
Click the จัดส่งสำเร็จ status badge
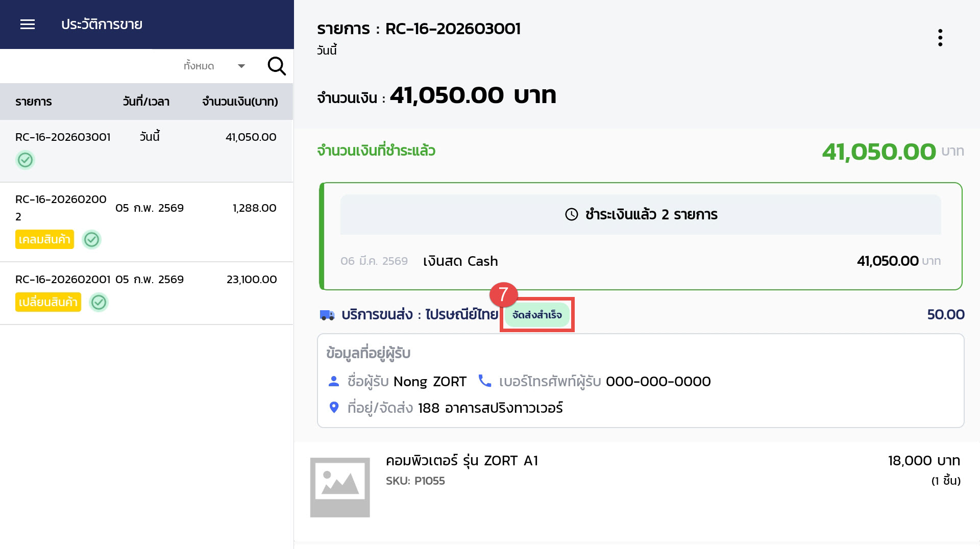point(537,315)
